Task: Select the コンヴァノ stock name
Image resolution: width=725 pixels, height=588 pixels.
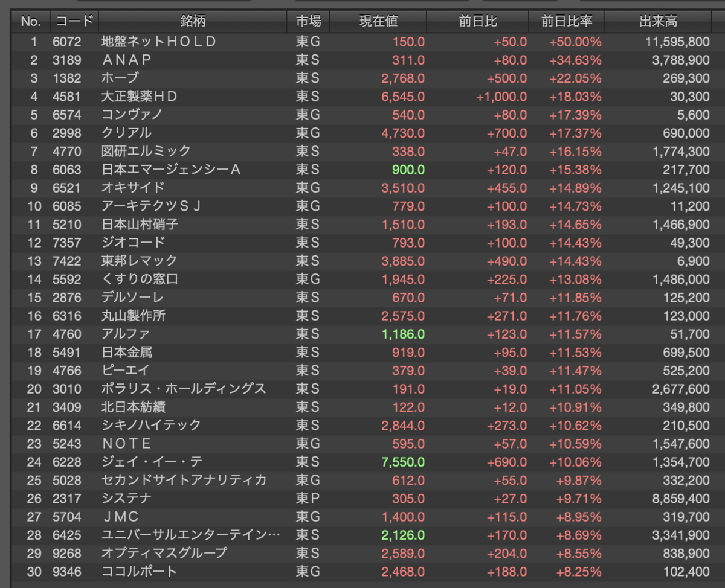Action: (132, 115)
